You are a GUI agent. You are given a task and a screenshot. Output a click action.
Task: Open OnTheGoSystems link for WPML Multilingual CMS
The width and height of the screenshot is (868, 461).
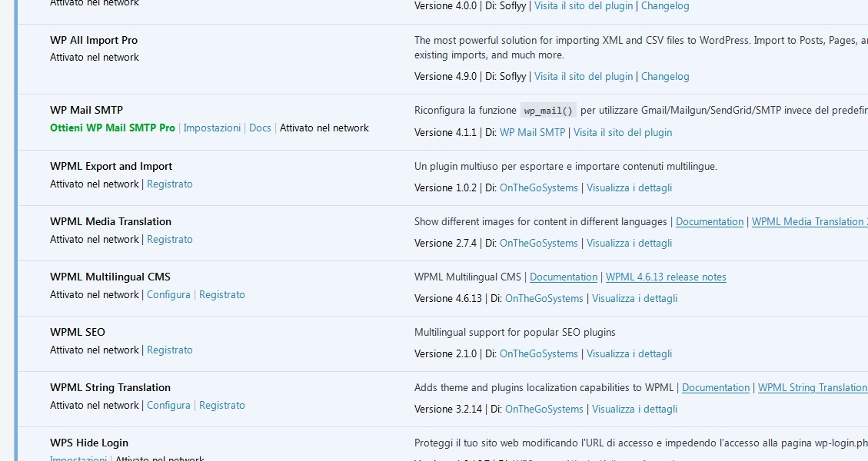[x=544, y=298]
